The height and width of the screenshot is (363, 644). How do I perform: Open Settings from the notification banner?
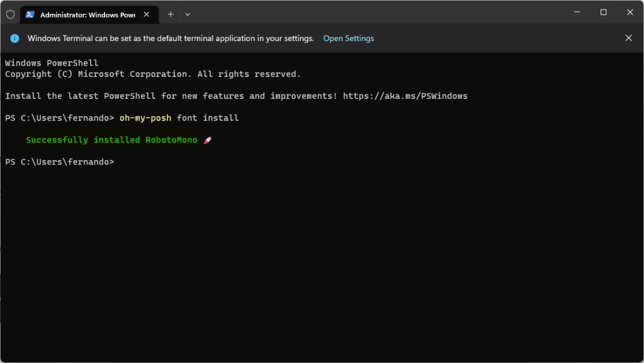(348, 38)
